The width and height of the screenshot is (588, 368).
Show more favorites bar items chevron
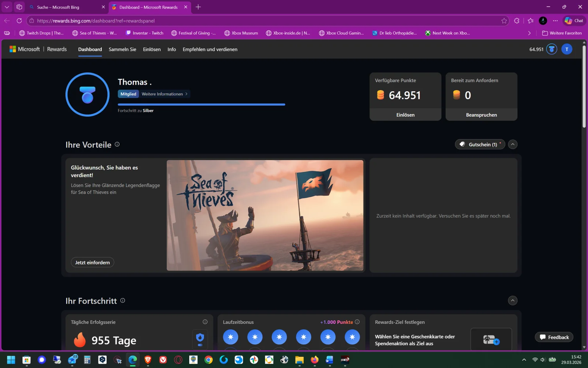pyautogui.click(x=529, y=33)
